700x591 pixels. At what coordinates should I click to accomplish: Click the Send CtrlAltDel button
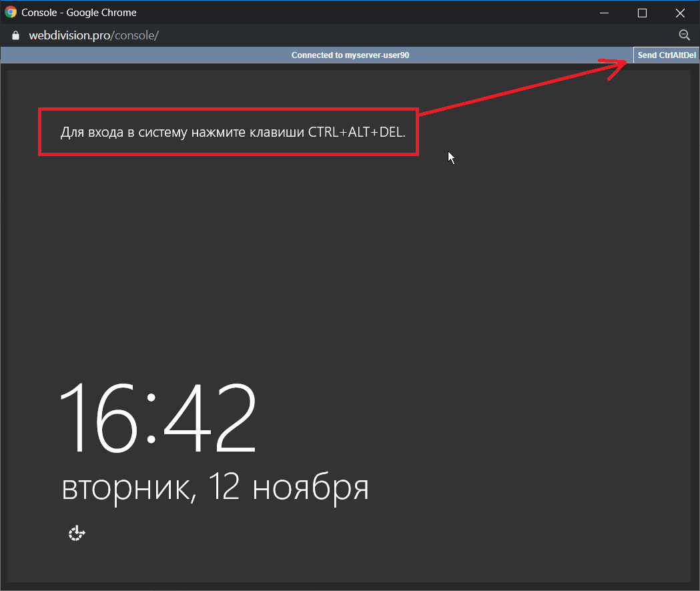[666, 55]
